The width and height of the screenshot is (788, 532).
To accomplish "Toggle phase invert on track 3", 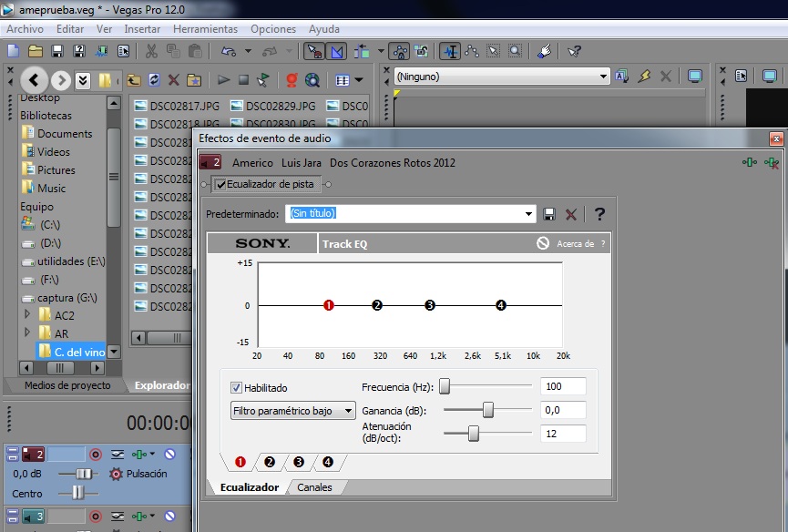I will pyautogui.click(x=118, y=516).
